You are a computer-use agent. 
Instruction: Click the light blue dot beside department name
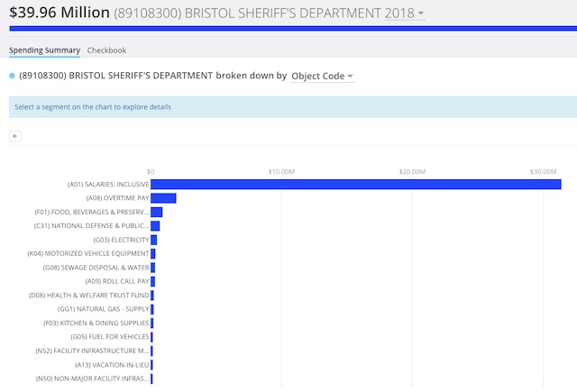point(12,76)
